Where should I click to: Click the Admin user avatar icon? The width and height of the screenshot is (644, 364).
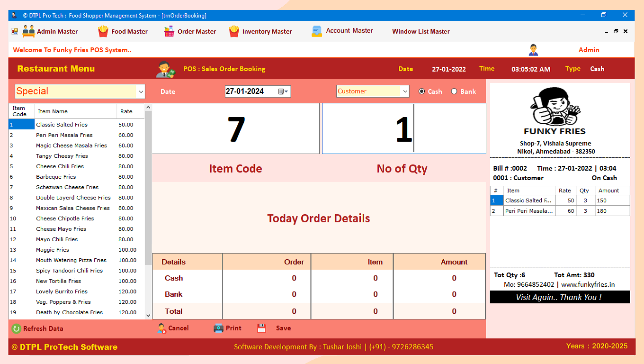point(533,50)
